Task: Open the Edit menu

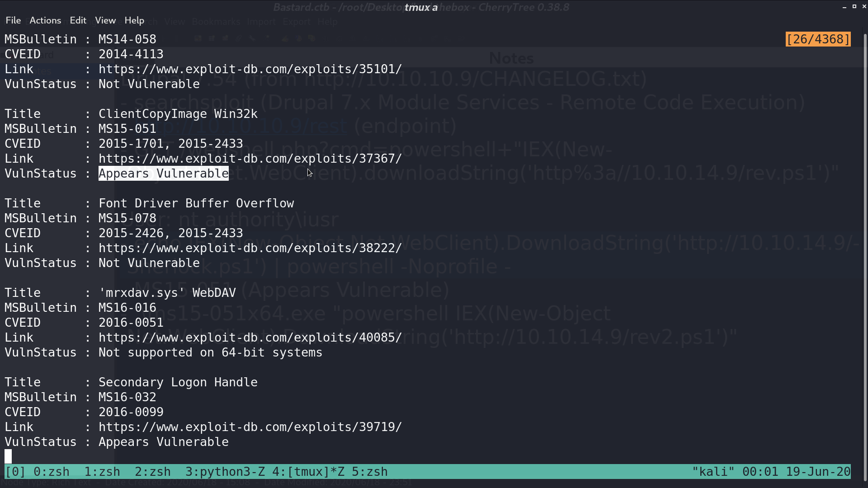Action: [x=78, y=20]
